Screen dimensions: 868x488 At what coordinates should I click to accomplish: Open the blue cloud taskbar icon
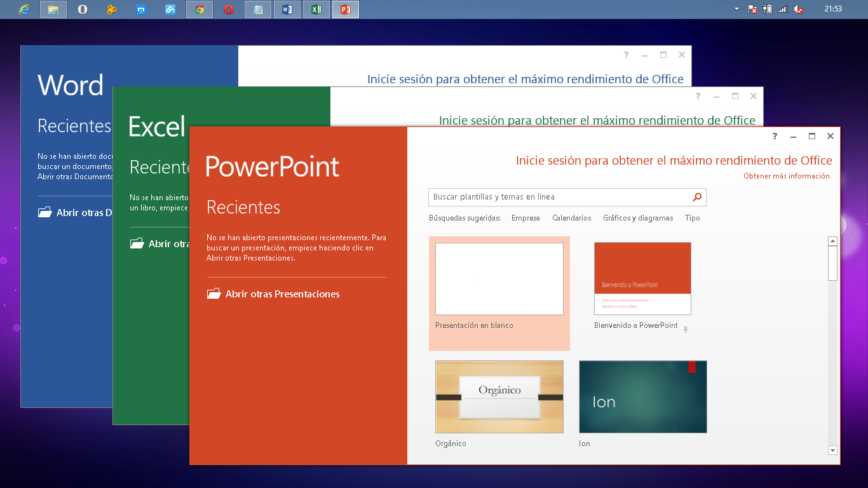(x=170, y=10)
